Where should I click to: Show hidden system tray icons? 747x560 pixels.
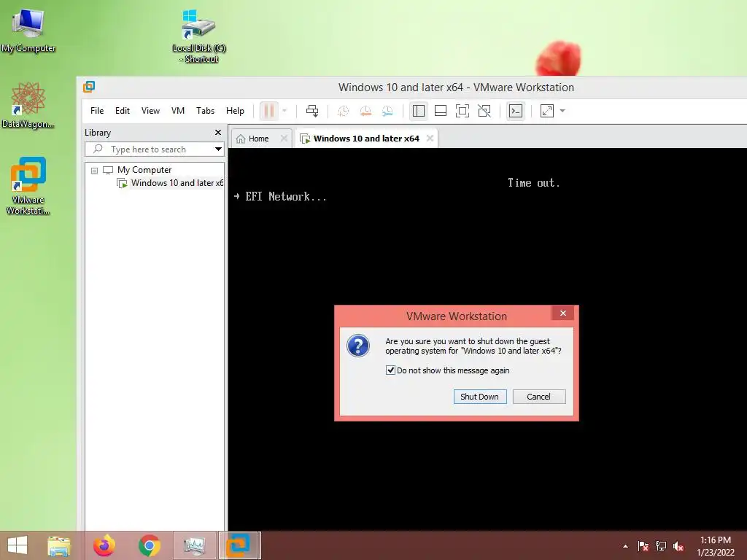point(625,546)
